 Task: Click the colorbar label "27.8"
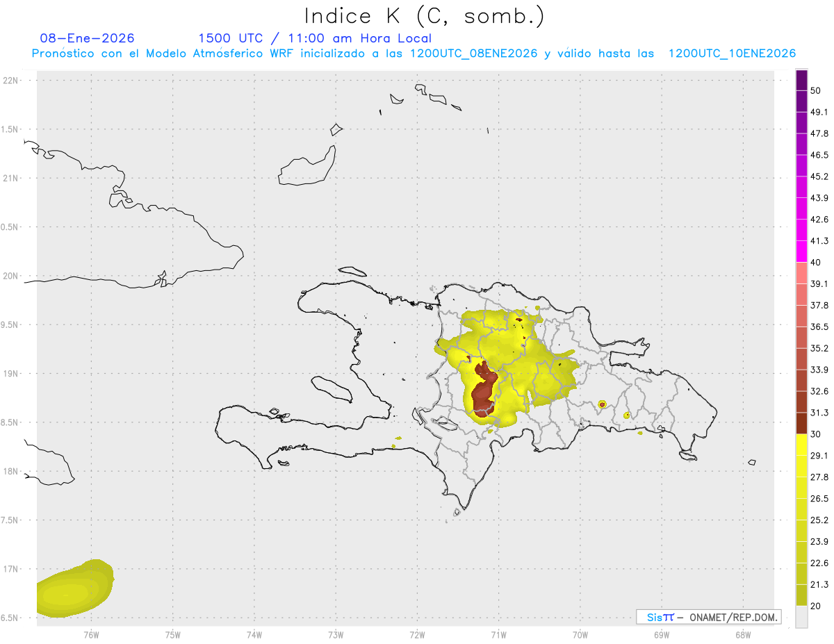tap(819, 477)
